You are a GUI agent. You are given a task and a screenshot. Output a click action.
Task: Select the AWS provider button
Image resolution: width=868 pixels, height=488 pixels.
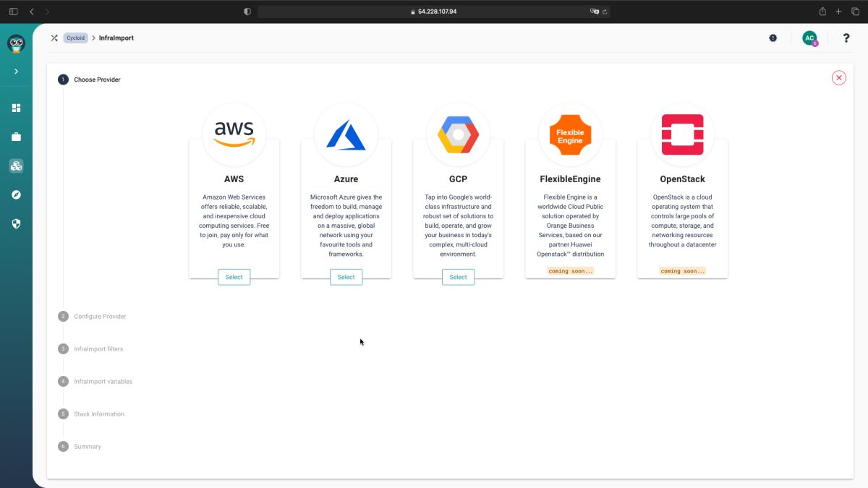coord(234,277)
